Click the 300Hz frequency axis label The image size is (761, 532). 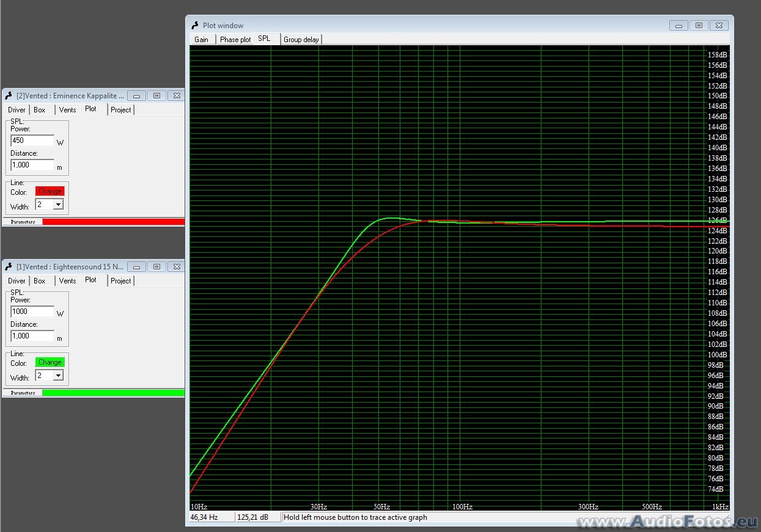click(x=588, y=507)
